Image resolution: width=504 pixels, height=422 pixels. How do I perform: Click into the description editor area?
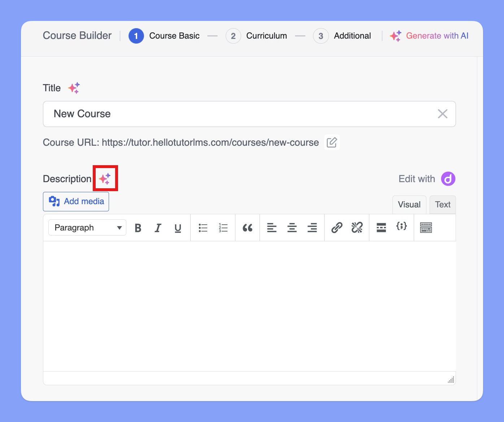click(x=249, y=306)
